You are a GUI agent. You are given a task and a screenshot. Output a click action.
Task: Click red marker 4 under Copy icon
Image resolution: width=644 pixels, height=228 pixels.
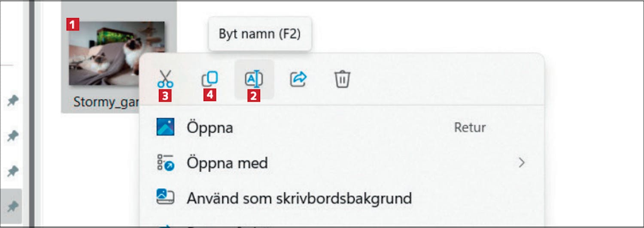[210, 95]
